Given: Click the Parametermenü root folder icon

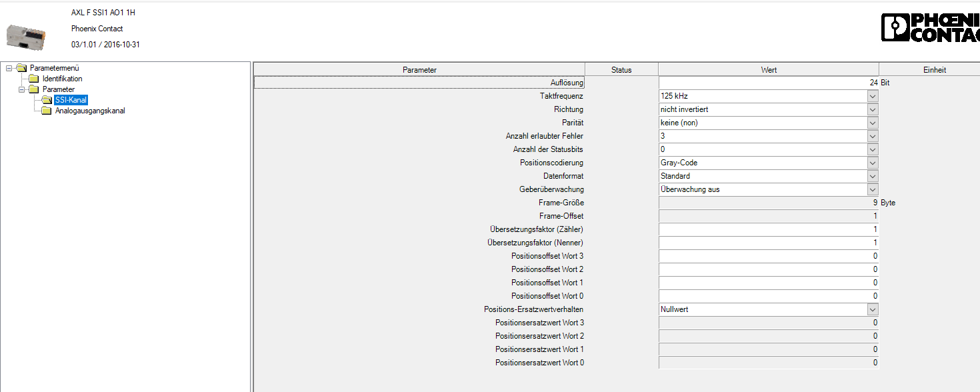Looking at the screenshot, I should point(21,68).
